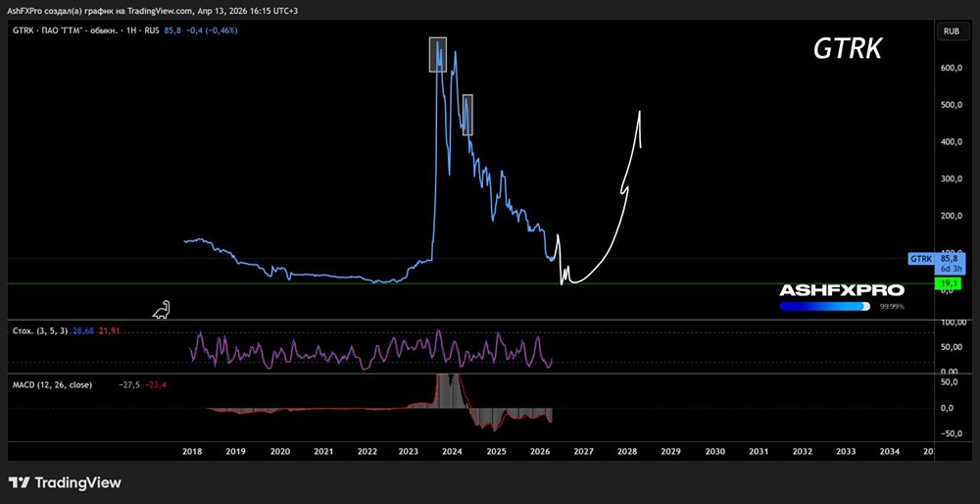Click the 2022 label on time axis
The width and height of the screenshot is (980, 504).
367,451
